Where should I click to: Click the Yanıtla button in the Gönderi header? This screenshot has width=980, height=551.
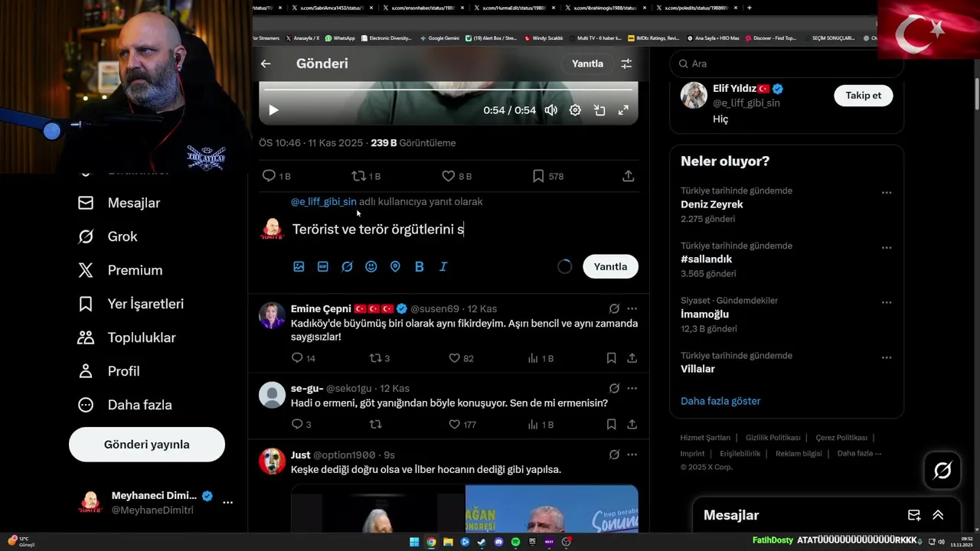click(587, 64)
